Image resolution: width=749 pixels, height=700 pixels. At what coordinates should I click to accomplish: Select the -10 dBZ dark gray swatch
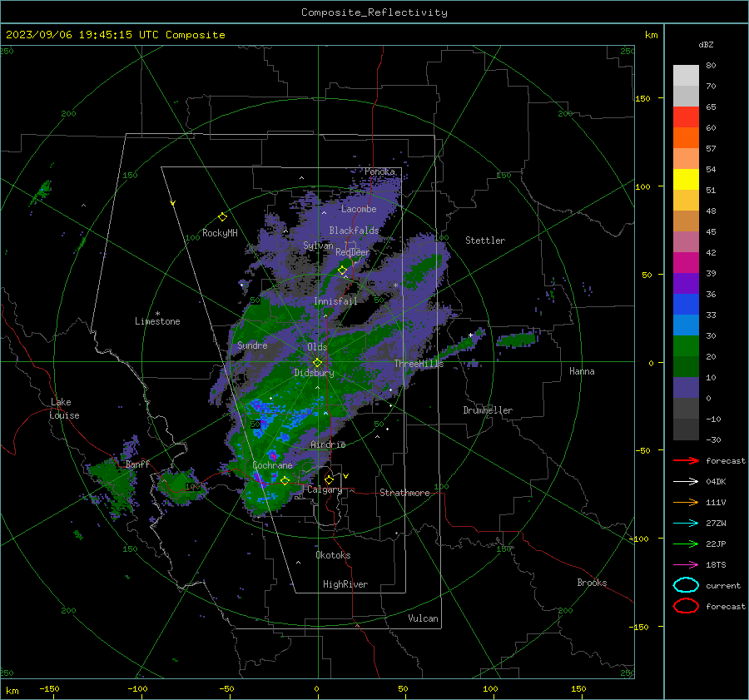686,429
